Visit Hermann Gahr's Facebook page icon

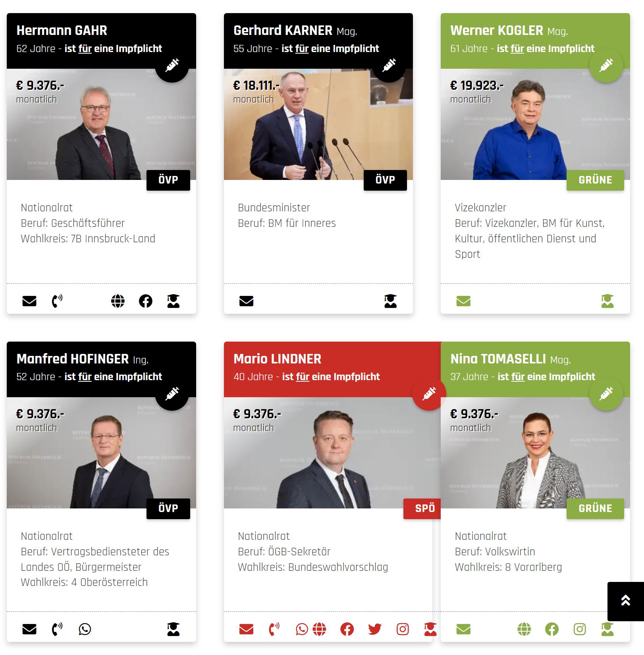[x=146, y=301]
